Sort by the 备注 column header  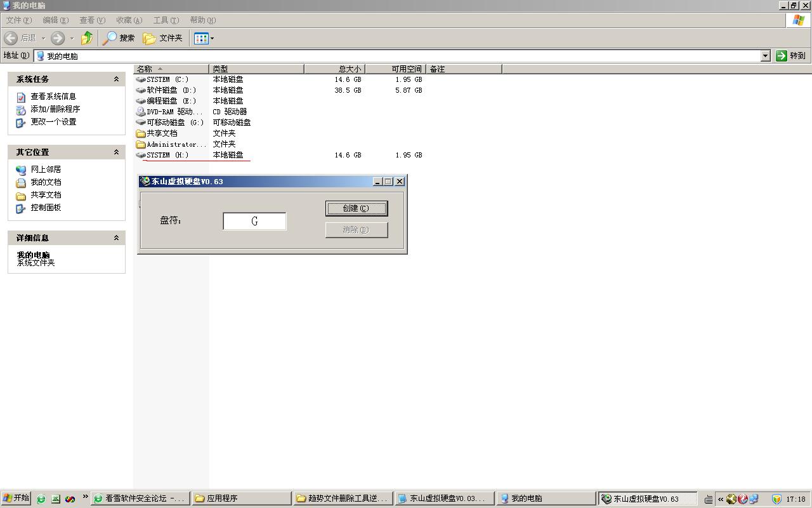(x=464, y=69)
